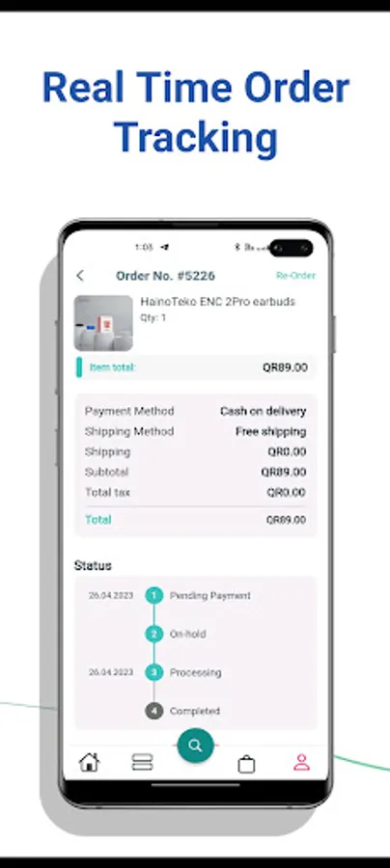
Task: Click the Re-Order link
Action: (295, 275)
